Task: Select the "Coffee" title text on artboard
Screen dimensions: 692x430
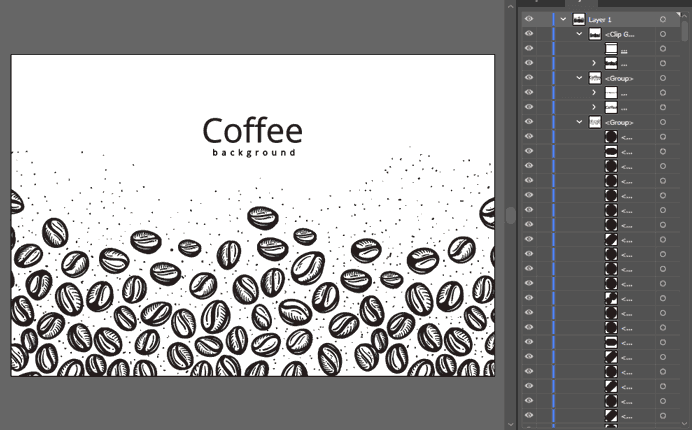Action: pos(253,131)
